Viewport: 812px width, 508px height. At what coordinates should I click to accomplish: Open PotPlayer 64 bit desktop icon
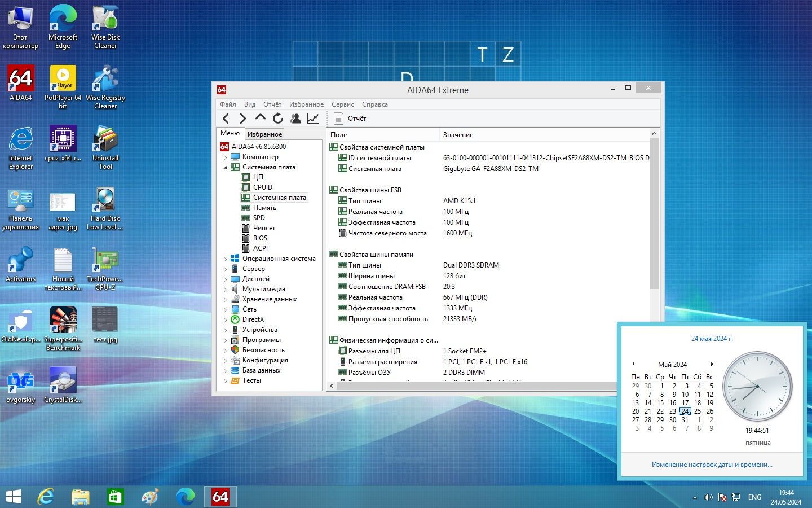point(63,87)
